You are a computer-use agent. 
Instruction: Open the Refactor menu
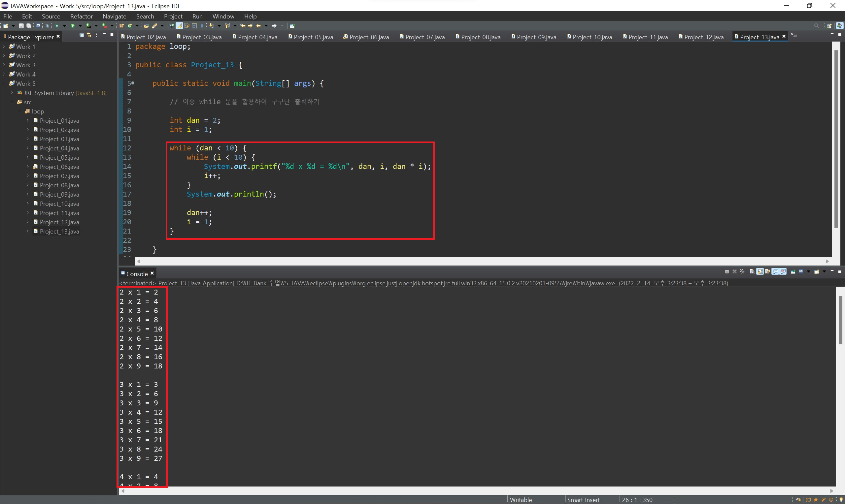pyautogui.click(x=81, y=16)
